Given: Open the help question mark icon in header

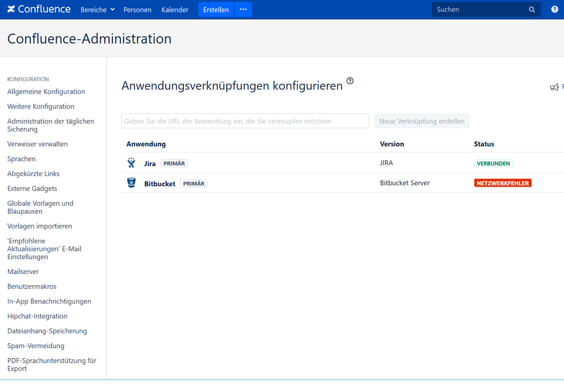Looking at the screenshot, I should [x=554, y=10].
